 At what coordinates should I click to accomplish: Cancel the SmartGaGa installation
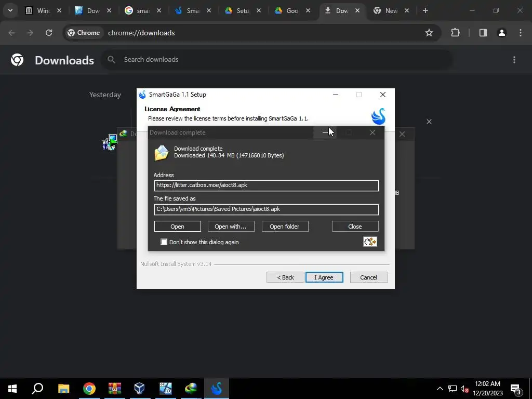click(368, 277)
